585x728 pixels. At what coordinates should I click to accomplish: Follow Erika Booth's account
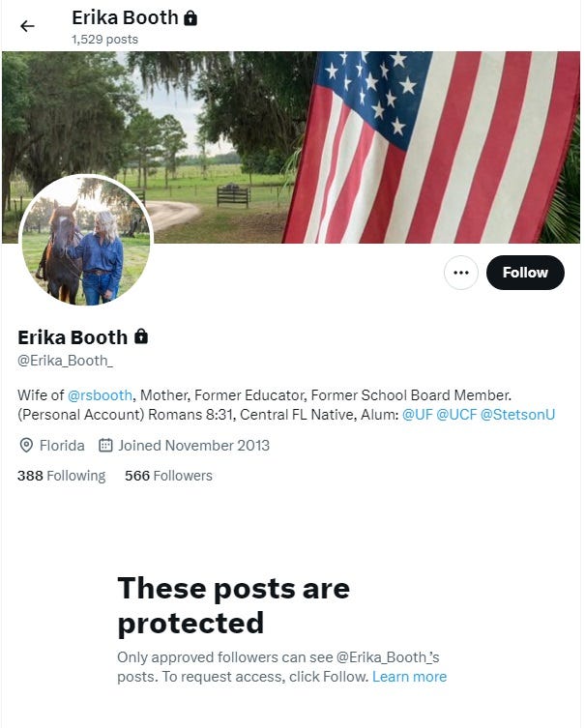tap(525, 273)
